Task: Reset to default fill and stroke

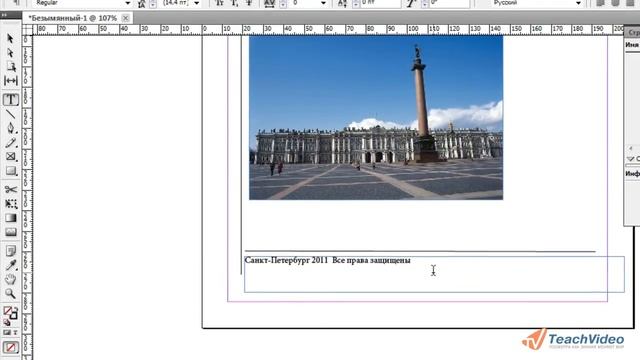Action: click(x=7, y=322)
